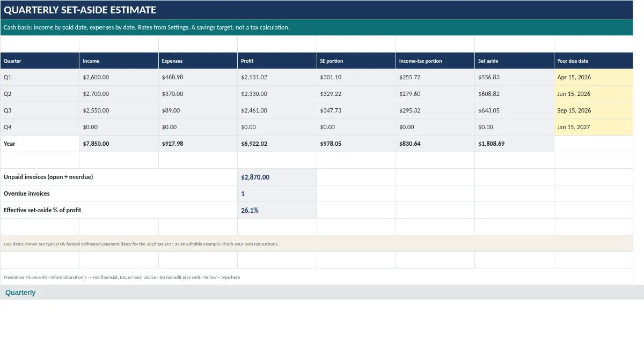Select Q2 expenses cell $370.00
Viewport: 644px width, 343px height.
click(x=198, y=94)
